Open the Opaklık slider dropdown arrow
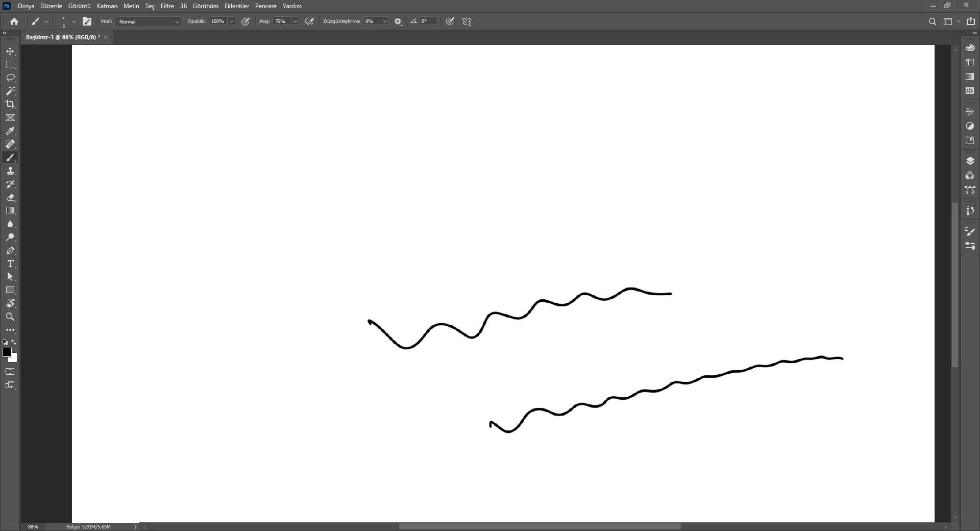Screen dimensions: 980x531 click(x=231, y=21)
